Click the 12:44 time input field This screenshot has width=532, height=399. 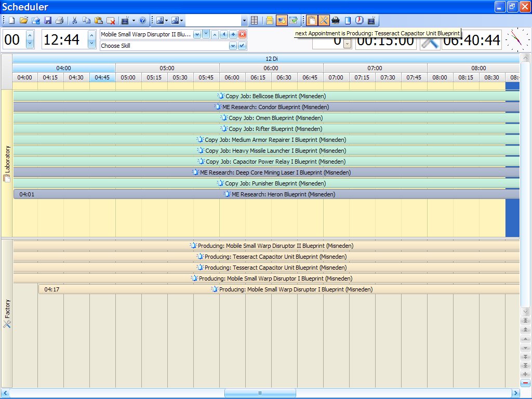tap(65, 39)
